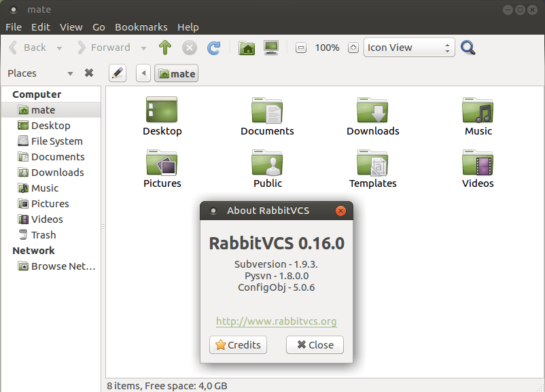This screenshot has width=545, height=392.
Task: Follow the rabbitvcs.org website link
Action: 277,321
